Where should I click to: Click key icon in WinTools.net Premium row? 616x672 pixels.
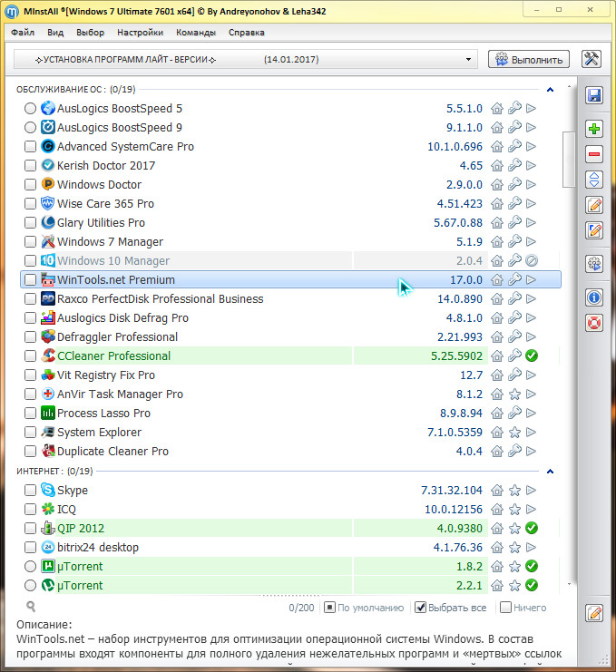514,280
